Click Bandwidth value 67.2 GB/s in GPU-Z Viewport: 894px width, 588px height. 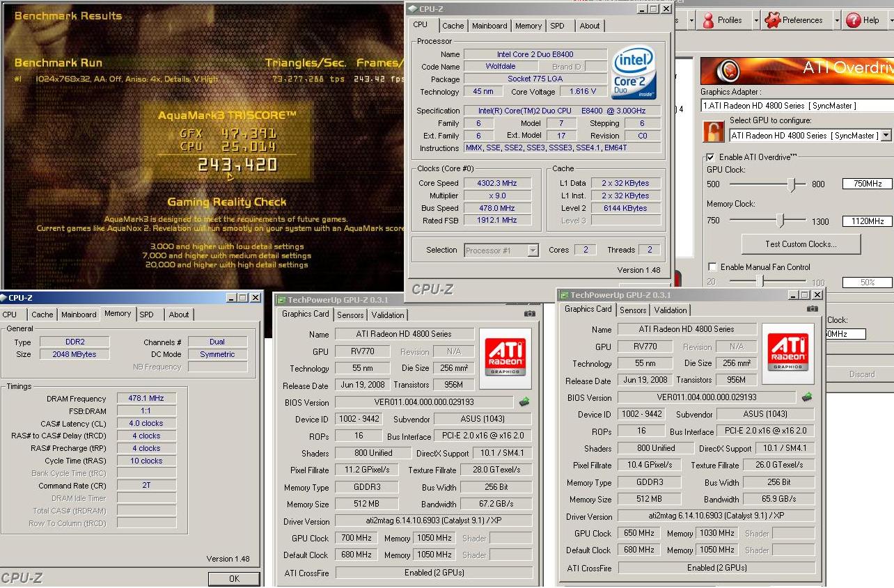tap(496, 504)
